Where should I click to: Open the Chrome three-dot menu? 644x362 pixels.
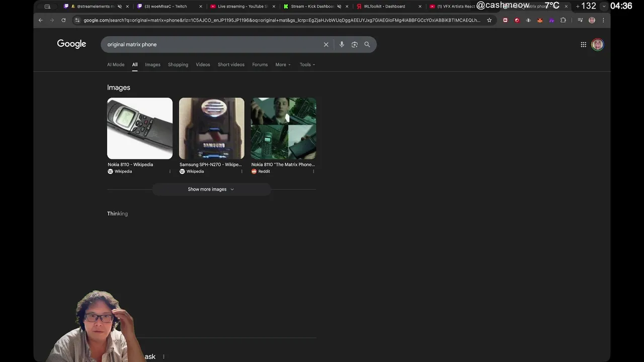pyautogui.click(x=603, y=20)
